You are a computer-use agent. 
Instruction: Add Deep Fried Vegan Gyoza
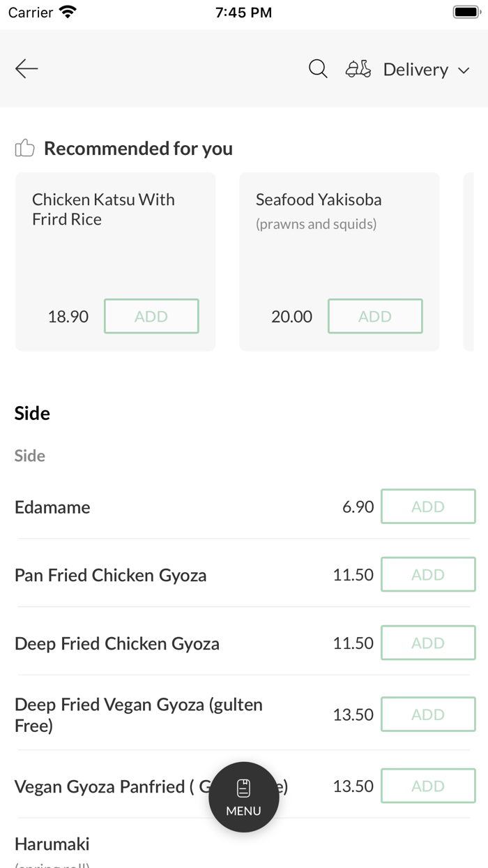pyautogui.click(x=428, y=714)
